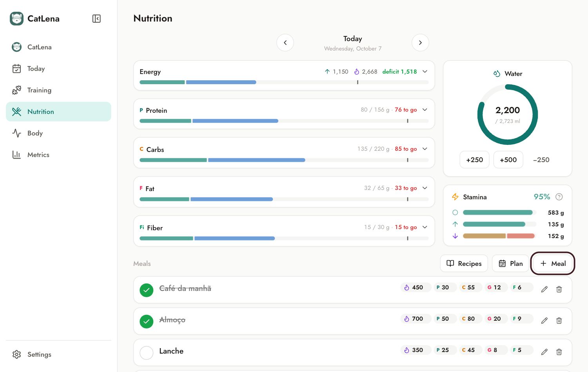Image resolution: width=588 pixels, height=372 pixels.
Task: Add 500 ml of water
Action: (x=508, y=160)
